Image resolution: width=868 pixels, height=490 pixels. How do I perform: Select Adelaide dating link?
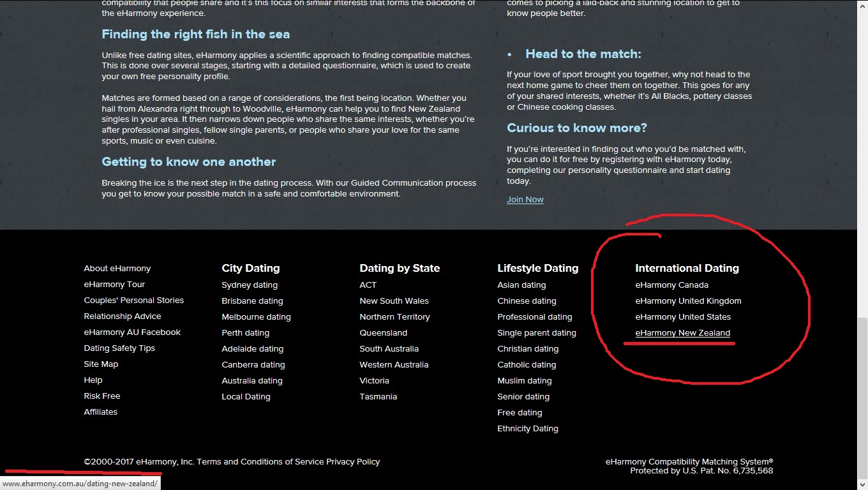pos(253,349)
